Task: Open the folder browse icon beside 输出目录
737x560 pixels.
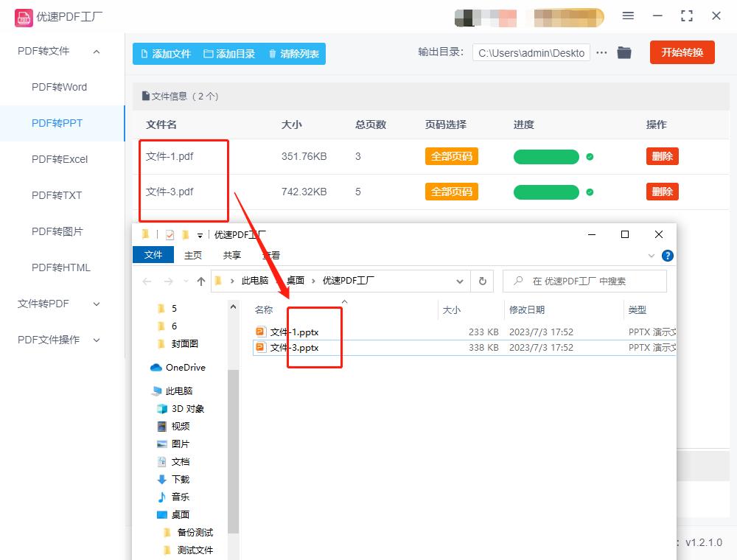Action: pos(624,52)
